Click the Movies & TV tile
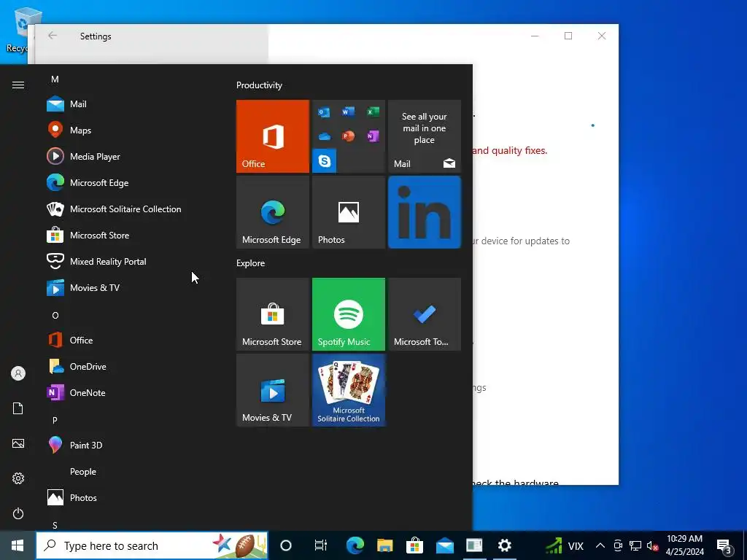The height and width of the screenshot is (560, 747). click(x=273, y=390)
